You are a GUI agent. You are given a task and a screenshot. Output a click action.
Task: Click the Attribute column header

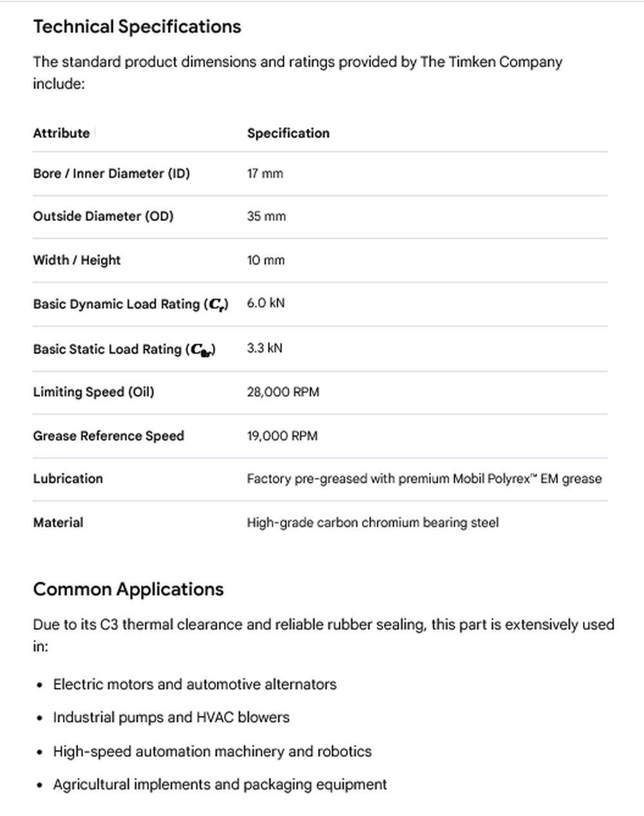point(61,133)
